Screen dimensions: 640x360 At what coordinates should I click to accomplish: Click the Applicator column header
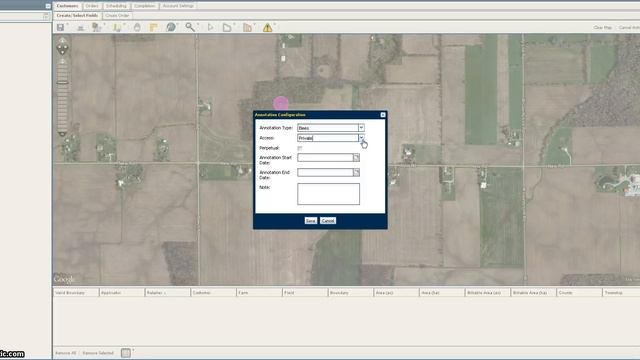[122, 293]
